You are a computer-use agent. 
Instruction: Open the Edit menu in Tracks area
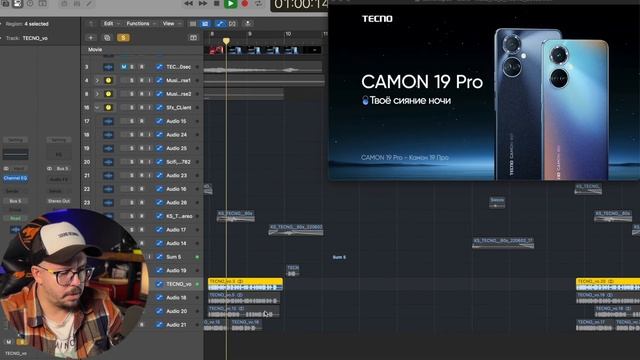(111, 24)
